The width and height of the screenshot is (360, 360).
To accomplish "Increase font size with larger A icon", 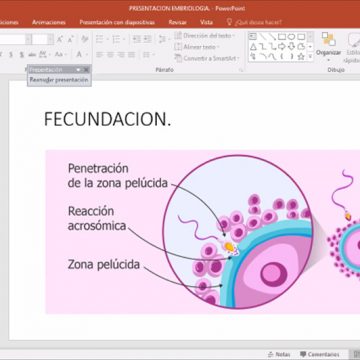I will pos(60,39).
